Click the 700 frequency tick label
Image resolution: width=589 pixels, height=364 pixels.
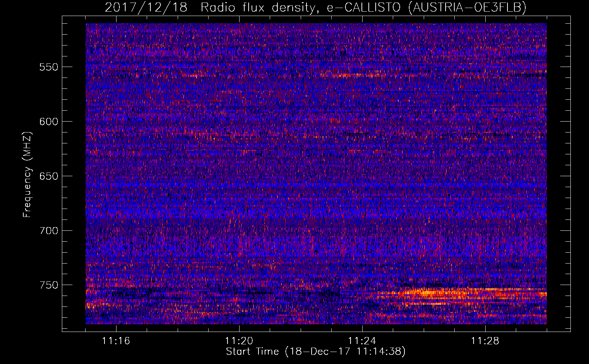coord(49,231)
